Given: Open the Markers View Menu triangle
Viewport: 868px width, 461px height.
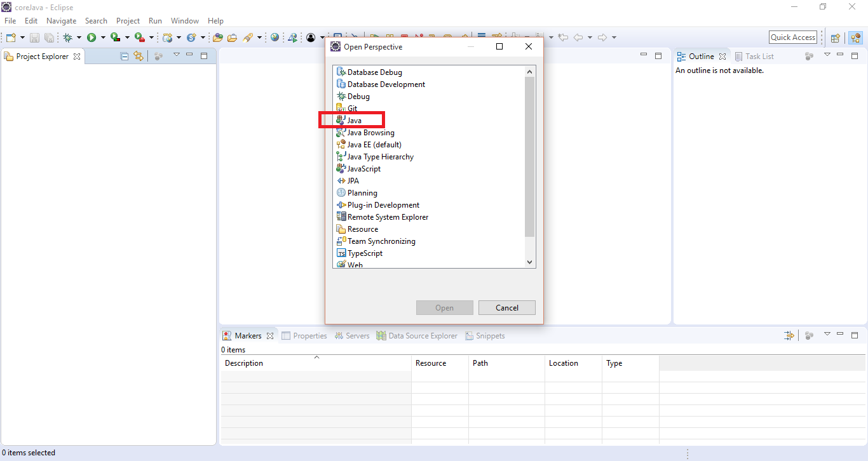Looking at the screenshot, I should (827, 333).
